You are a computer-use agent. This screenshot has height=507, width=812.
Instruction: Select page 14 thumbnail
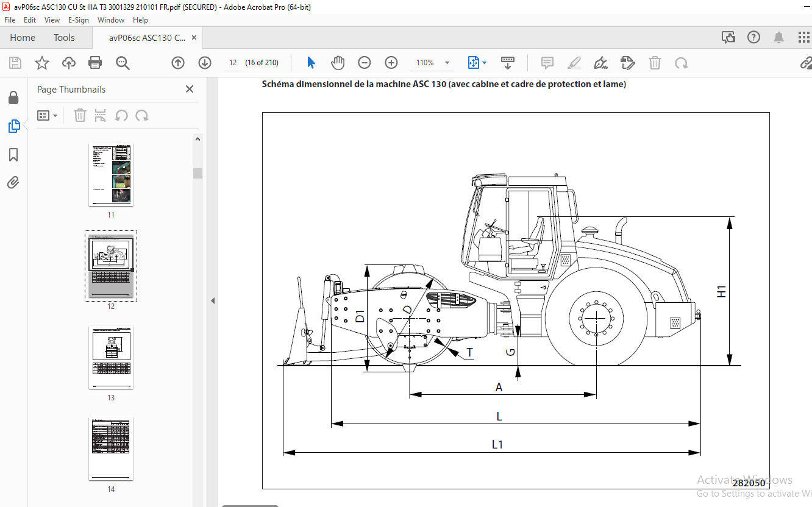tap(111, 449)
